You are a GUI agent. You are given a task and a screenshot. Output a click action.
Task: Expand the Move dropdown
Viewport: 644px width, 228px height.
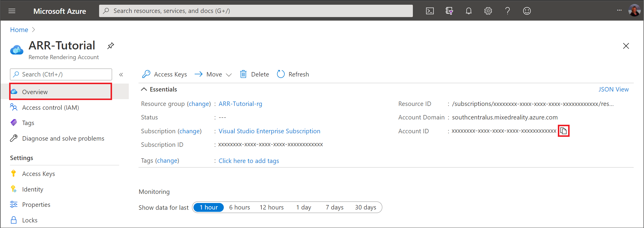213,74
